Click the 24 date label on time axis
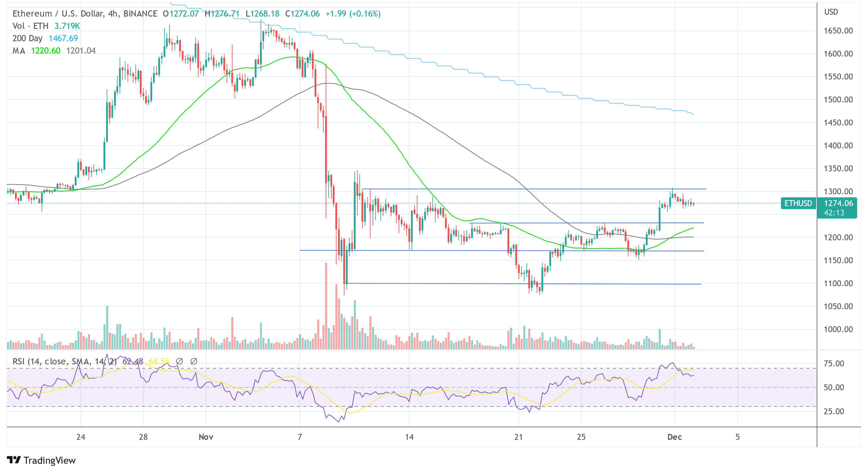 click(81, 437)
